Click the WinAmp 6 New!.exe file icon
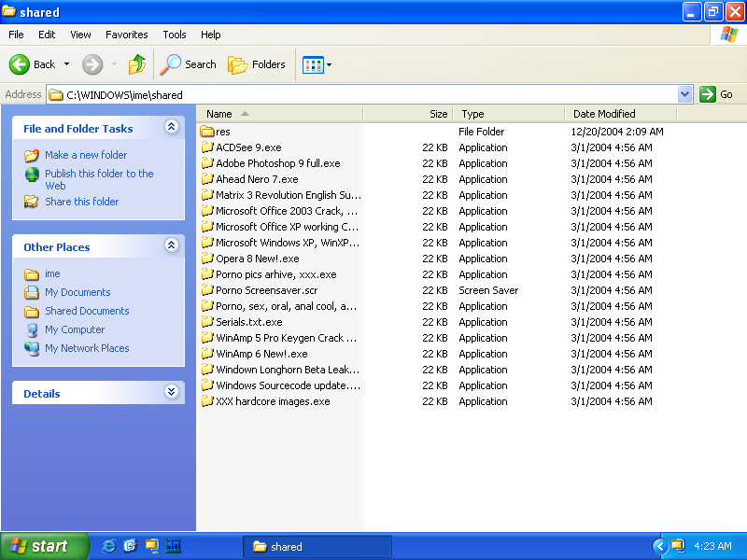The width and height of the screenshot is (747, 560). coord(207,354)
